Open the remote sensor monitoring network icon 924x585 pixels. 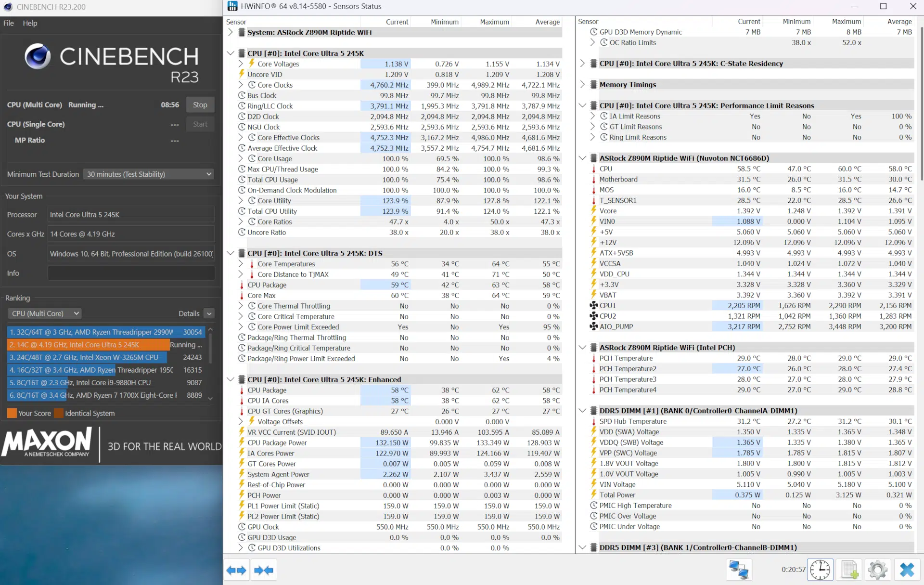coord(739,570)
